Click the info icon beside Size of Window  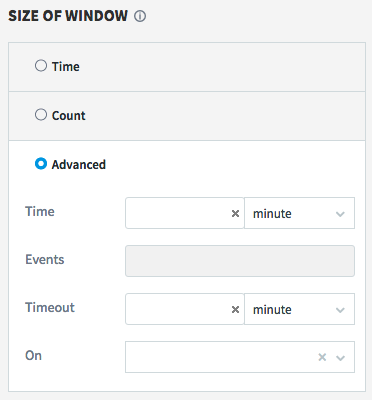(140, 16)
